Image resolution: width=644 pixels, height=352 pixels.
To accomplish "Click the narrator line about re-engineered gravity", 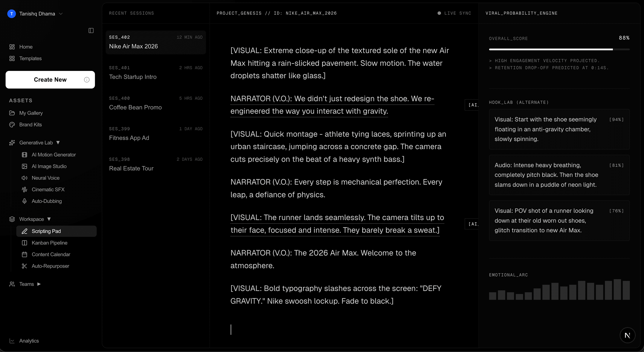I will (x=332, y=105).
